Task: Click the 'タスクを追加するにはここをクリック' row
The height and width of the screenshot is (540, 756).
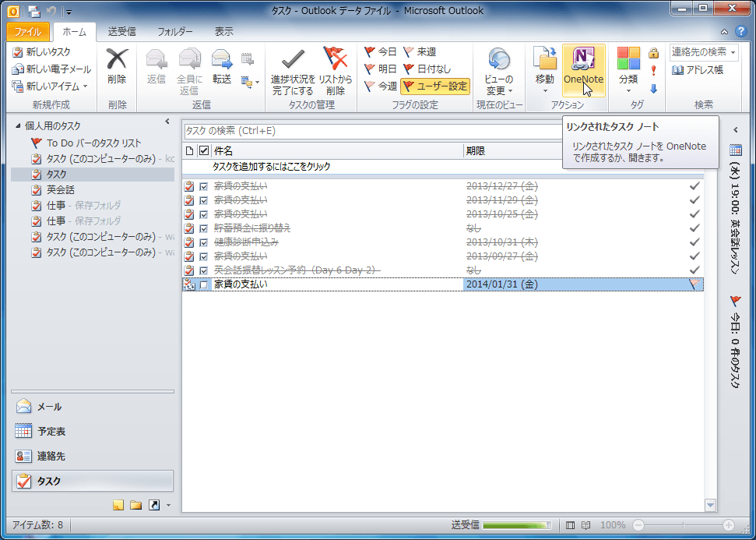Action: pos(442,167)
